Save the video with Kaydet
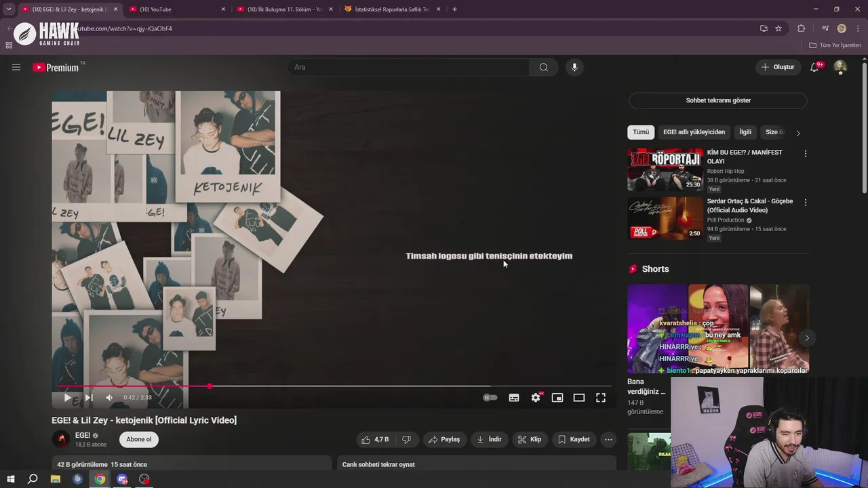 coord(574,439)
